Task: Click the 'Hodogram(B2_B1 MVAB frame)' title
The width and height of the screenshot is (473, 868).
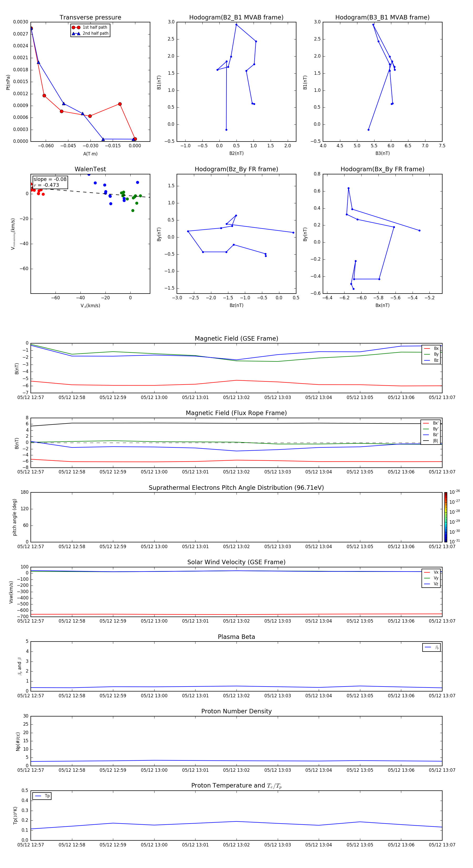Action: [x=236, y=18]
